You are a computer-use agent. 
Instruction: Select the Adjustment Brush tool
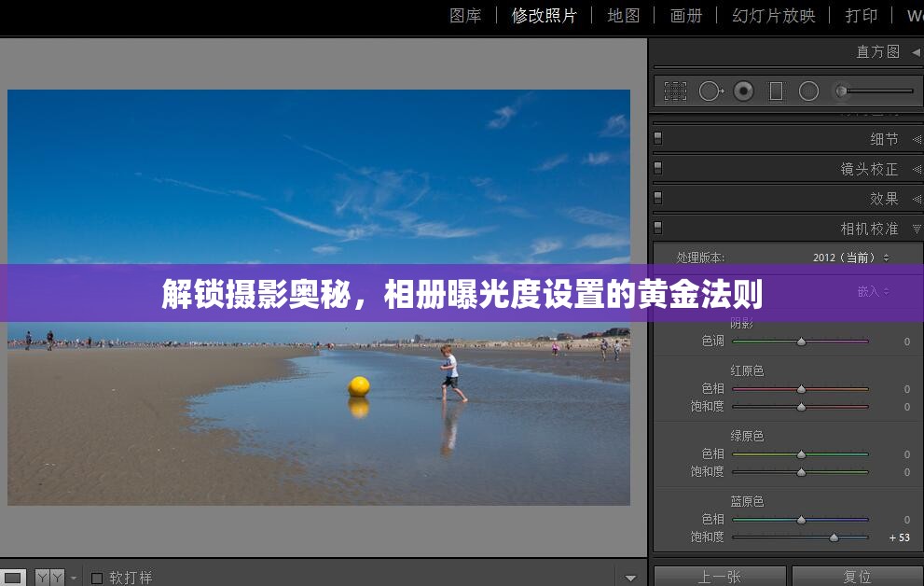(874, 91)
